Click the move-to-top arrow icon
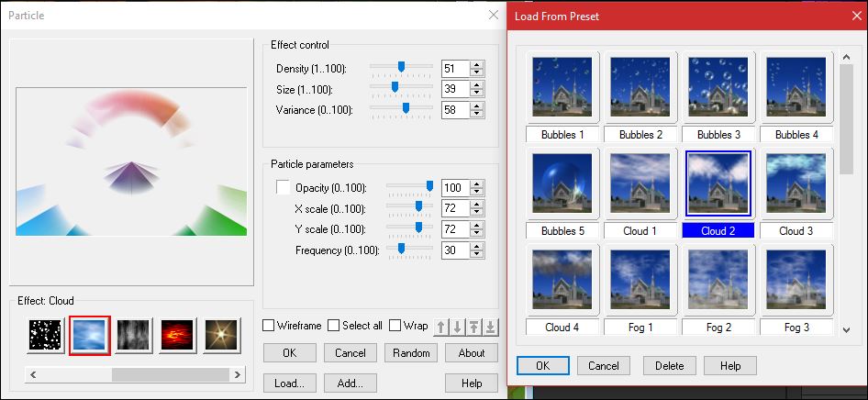 click(473, 327)
